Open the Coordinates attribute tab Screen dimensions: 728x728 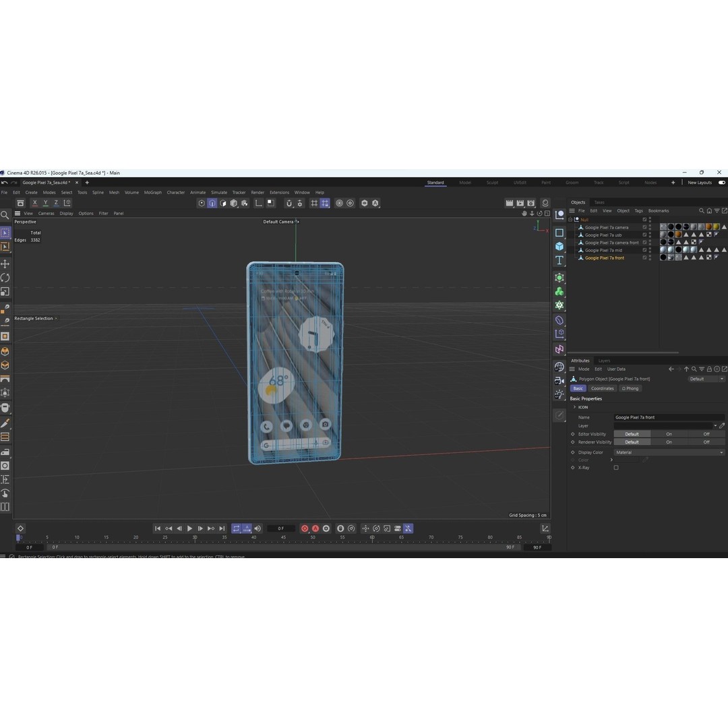tap(602, 389)
